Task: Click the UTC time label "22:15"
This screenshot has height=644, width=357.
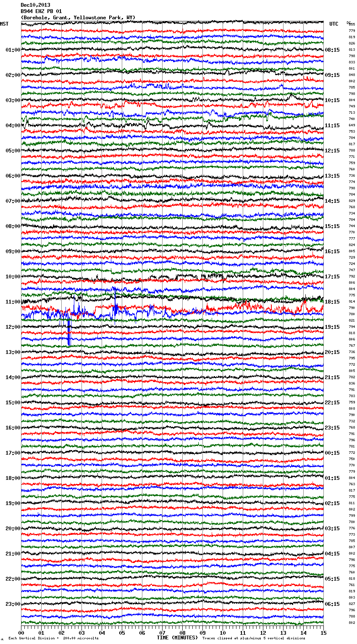Action: tap(332, 403)
